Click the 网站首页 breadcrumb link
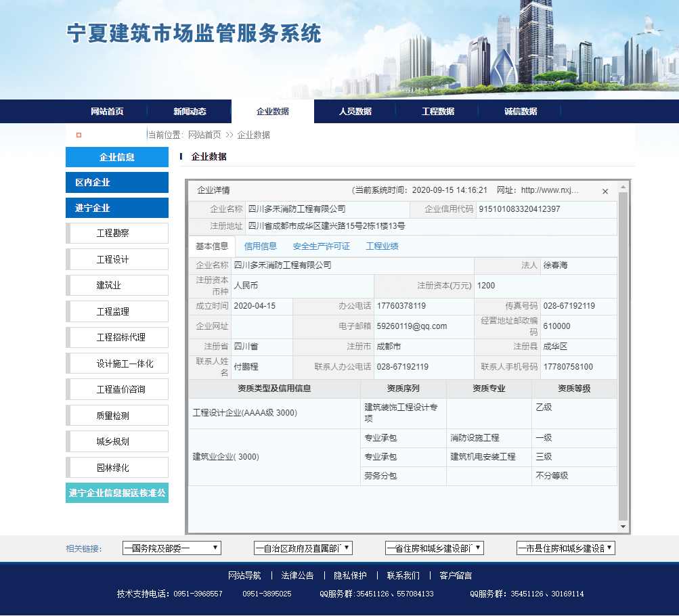Screen dimensions: 679x616 coord(204,135)
